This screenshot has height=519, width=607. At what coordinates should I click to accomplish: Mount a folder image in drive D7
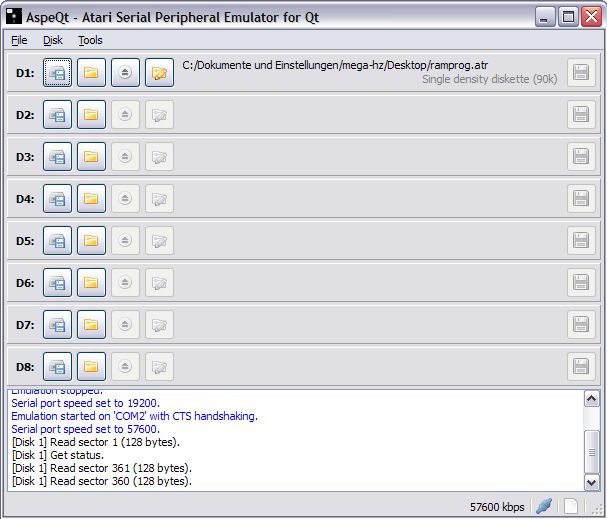[91, 325]
